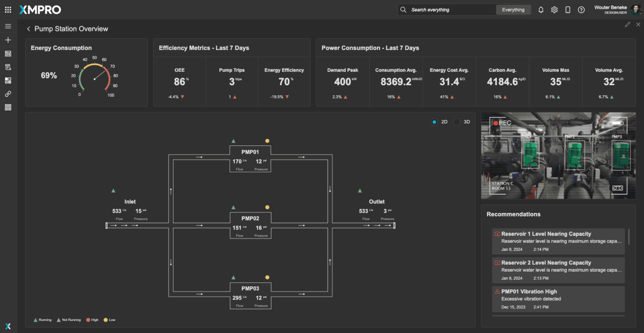Open the help question mark icon
The height and width of the screenshot is (333, 644).
tap(581, 10)
